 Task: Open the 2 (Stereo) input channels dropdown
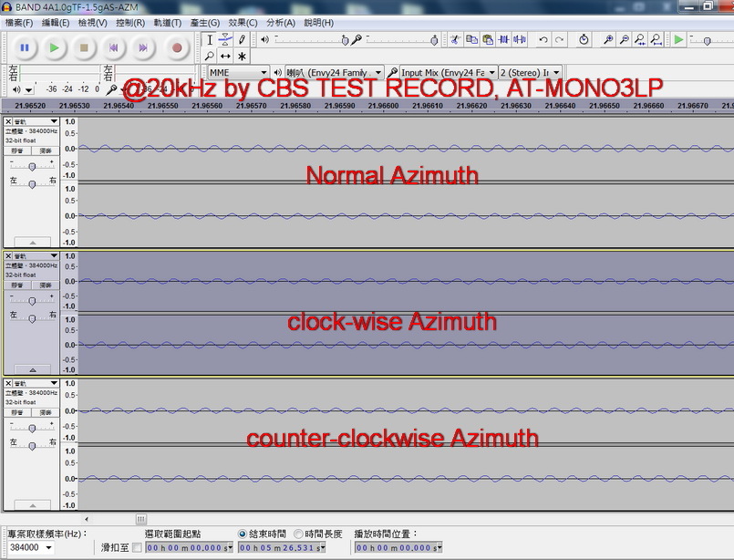530,73
